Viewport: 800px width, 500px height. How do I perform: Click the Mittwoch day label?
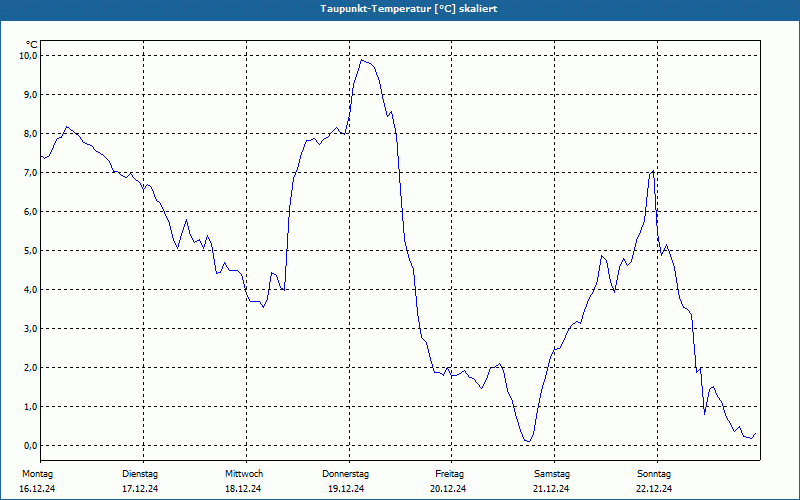pos(244,474)
